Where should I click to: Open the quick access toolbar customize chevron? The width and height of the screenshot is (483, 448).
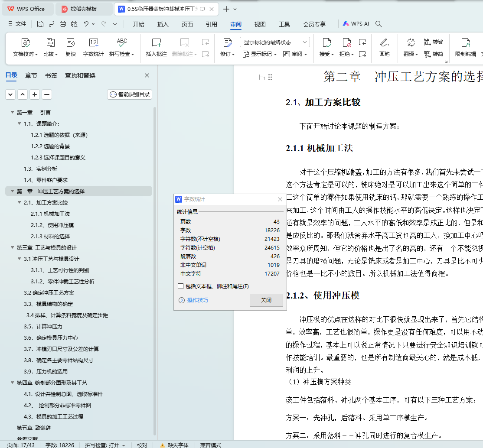[115, 24]
